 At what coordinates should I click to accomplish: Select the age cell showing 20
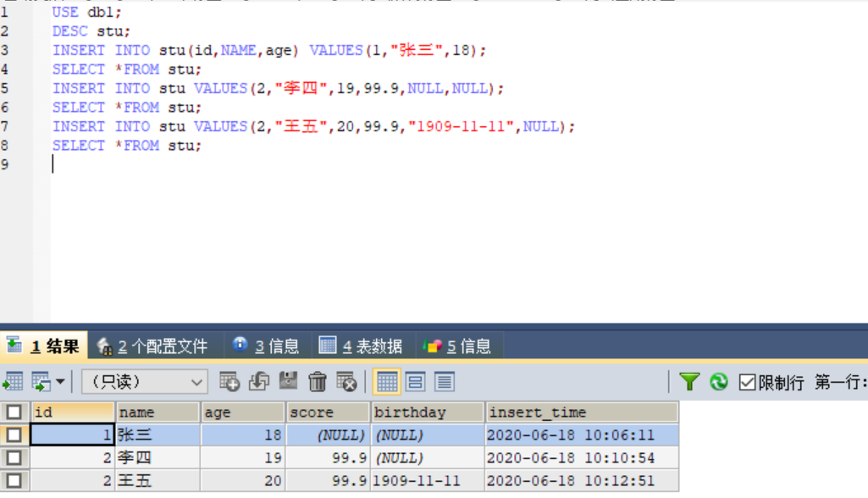click(x=243, y=480)
